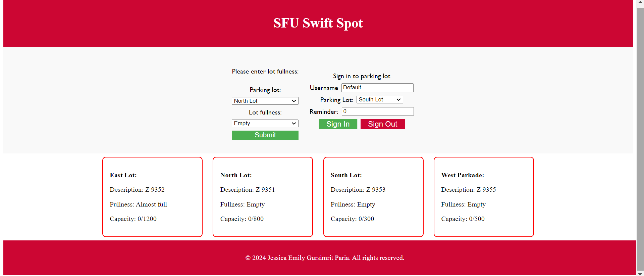
Task: Click 'Capacity: 0/800' text
Action: pyautogui.click(x=242, y=219)
